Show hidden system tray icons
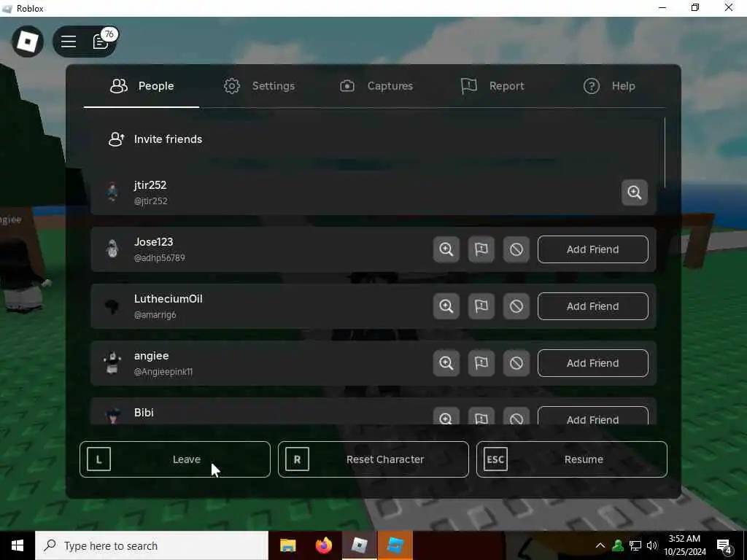747x560 pixels. pos(600,545)
